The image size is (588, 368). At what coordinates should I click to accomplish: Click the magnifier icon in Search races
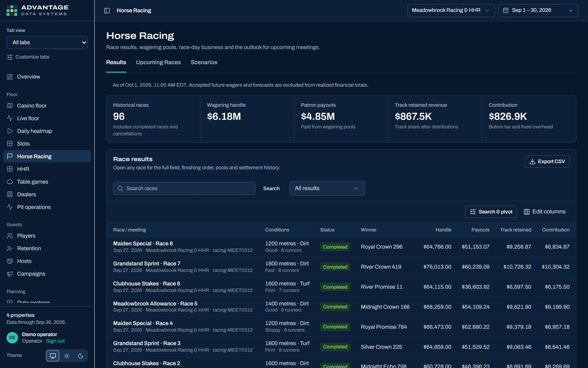pyautogui.click(x=120, y=188)
